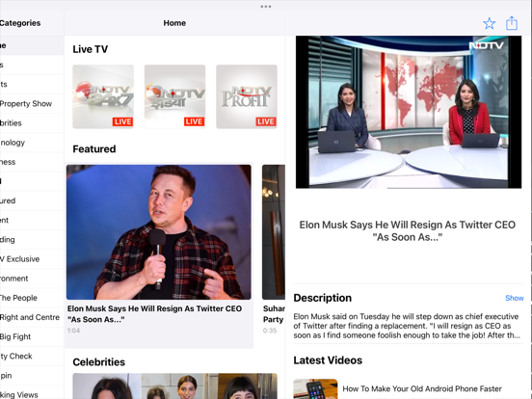Show the full description
The width and height of the screenshot is (532, 399).
tap(515, 298)
